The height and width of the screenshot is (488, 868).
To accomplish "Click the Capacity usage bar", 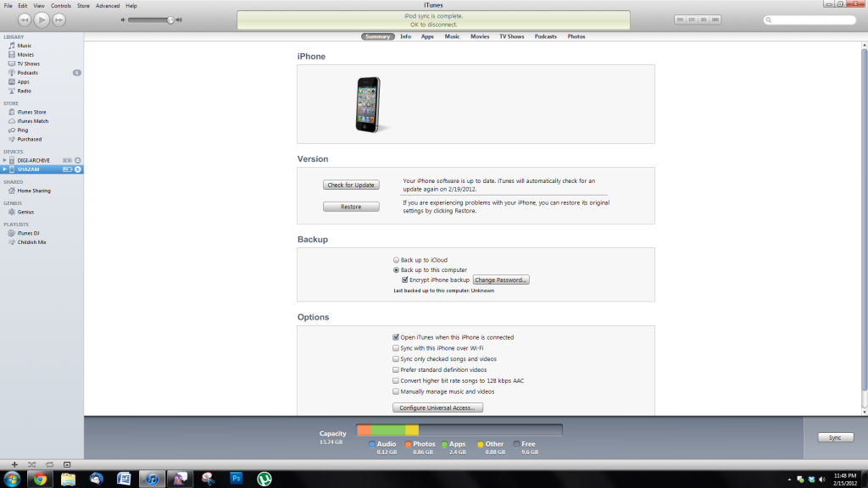I will click(459, 430).
